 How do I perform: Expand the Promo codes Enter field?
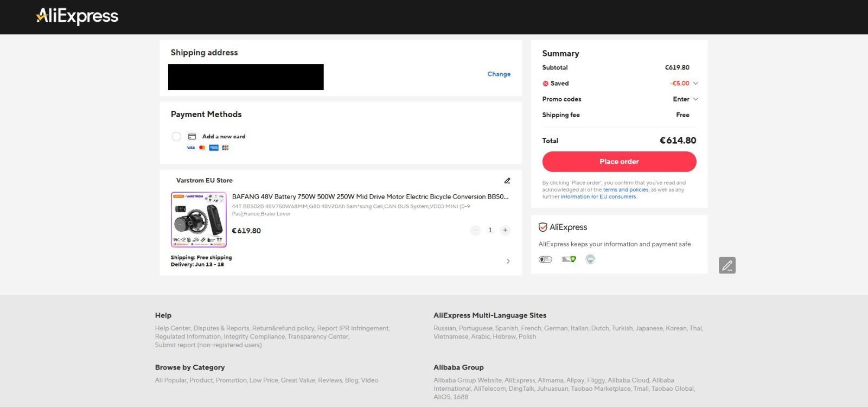[685, 99]
